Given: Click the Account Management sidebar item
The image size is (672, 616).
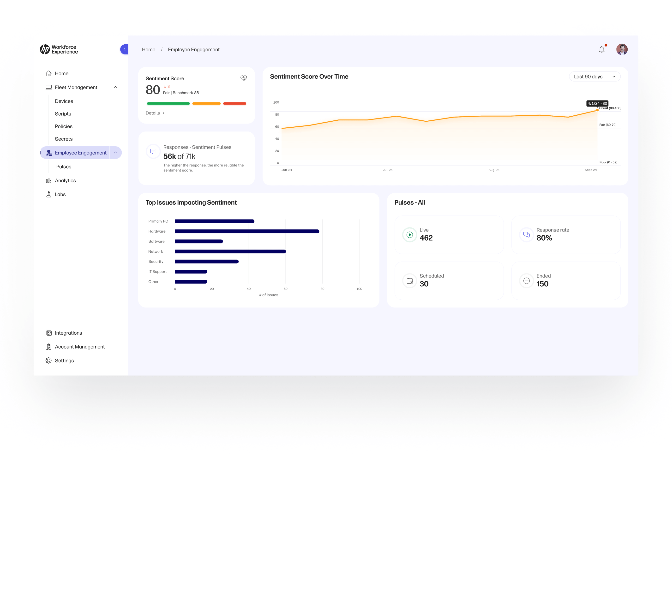Looking at the screenshot, I should [x=80, y=346].
